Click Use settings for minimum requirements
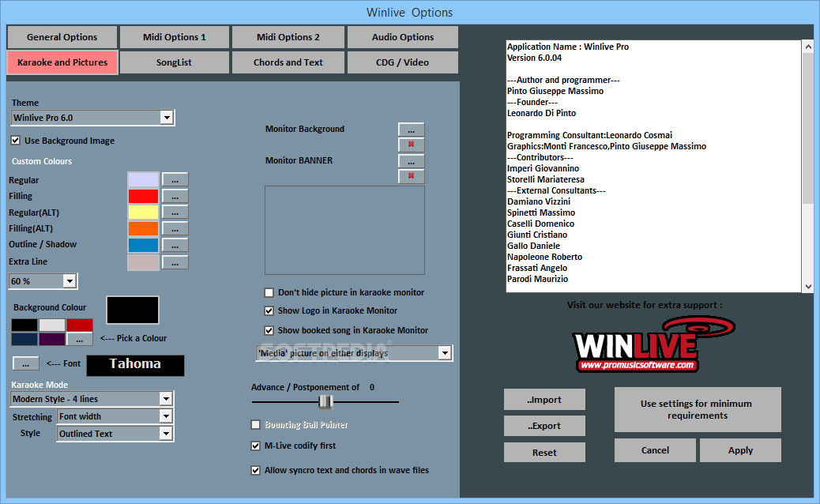 (x=698, y=409)
